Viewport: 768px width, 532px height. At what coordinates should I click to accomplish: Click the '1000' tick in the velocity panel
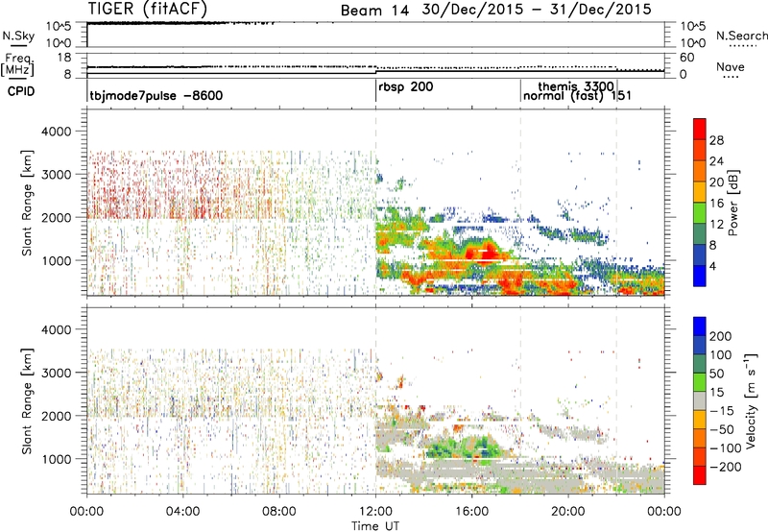(56, 459)
